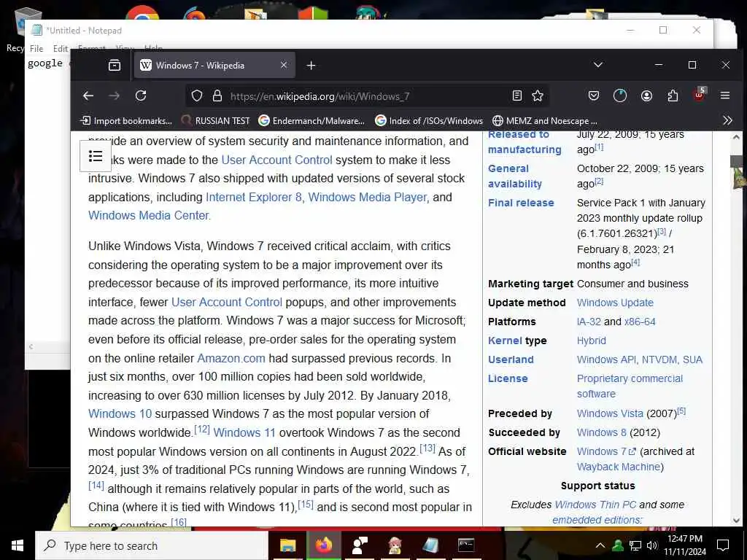Viewport: 747px width, 560px height.
Task: Show hidden system tray icons
Action: pyautogui.click(x=600, y=545)
